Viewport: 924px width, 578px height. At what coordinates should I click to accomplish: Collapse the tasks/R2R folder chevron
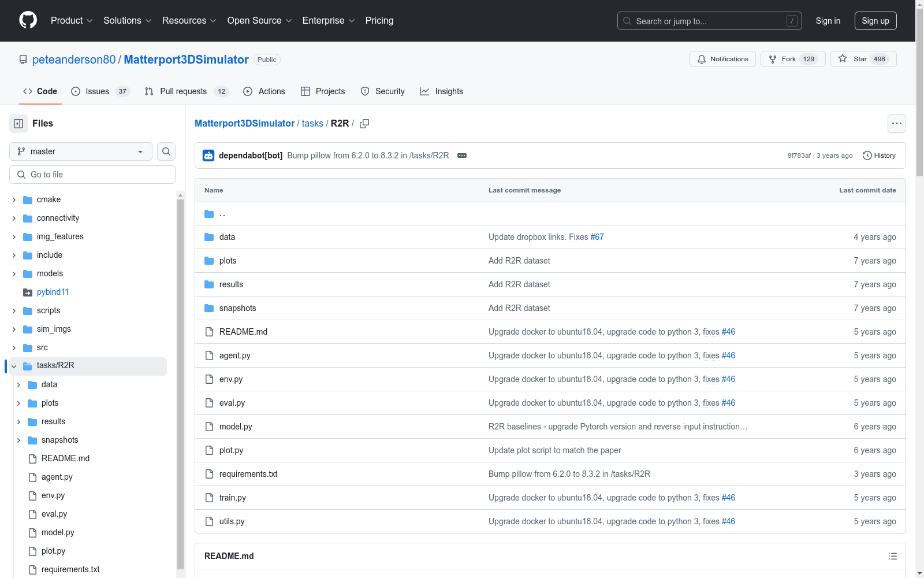[x=14, y=366]
